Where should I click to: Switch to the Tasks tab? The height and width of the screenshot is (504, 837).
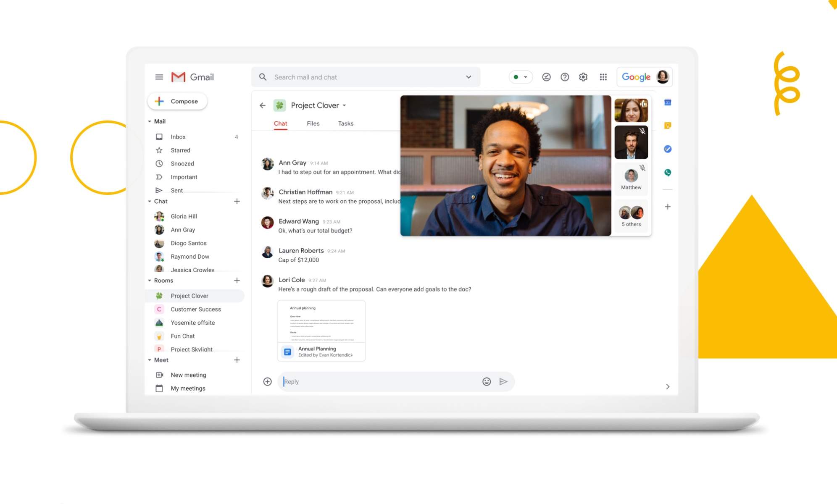click(x=345, y=123)
